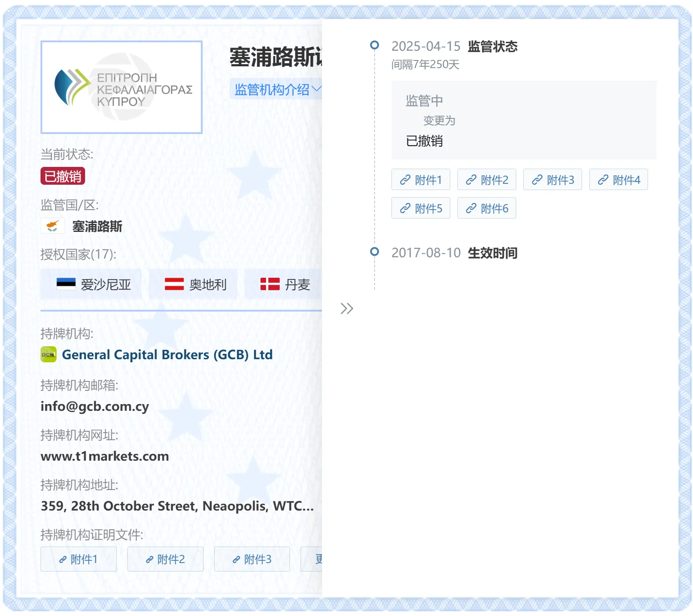Open 附件2 under 2025-04-15 status change
Viewport: 693px width, 616px height.
tap(487, 180)
